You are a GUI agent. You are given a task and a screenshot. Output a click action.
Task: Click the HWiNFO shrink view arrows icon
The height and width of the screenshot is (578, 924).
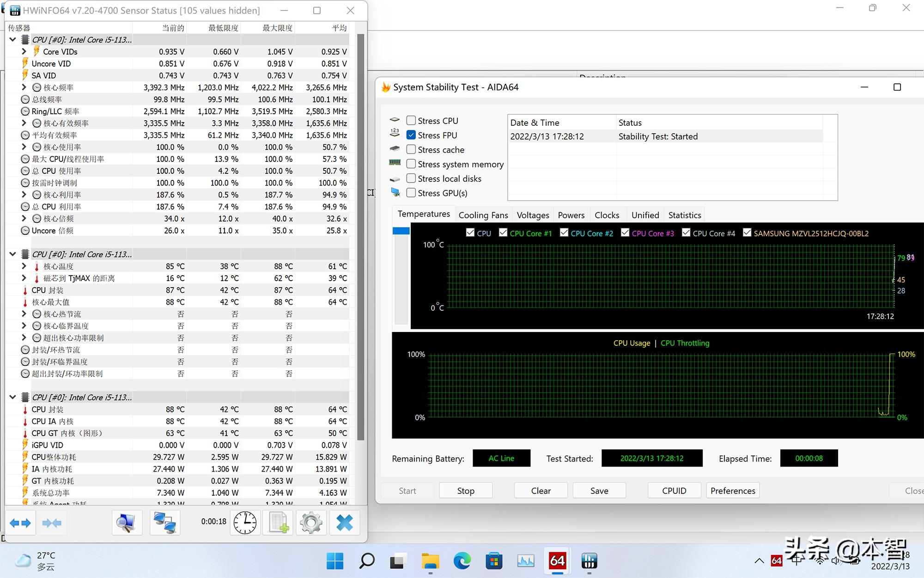pos(52,523)
